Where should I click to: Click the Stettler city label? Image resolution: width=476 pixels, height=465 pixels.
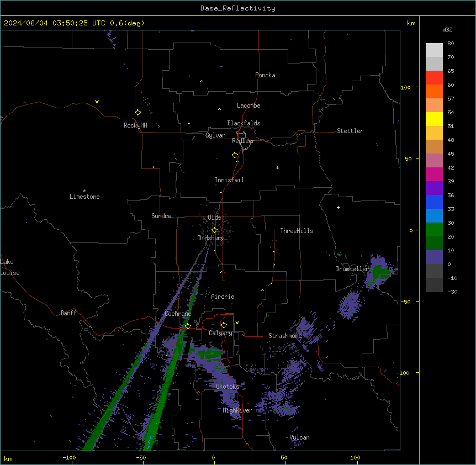point(350,131)
